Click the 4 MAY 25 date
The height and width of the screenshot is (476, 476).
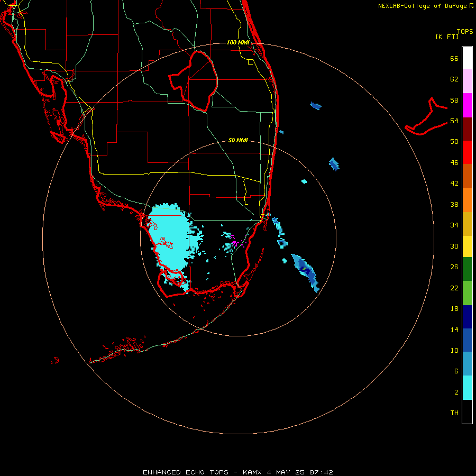[x=286, y=472]
